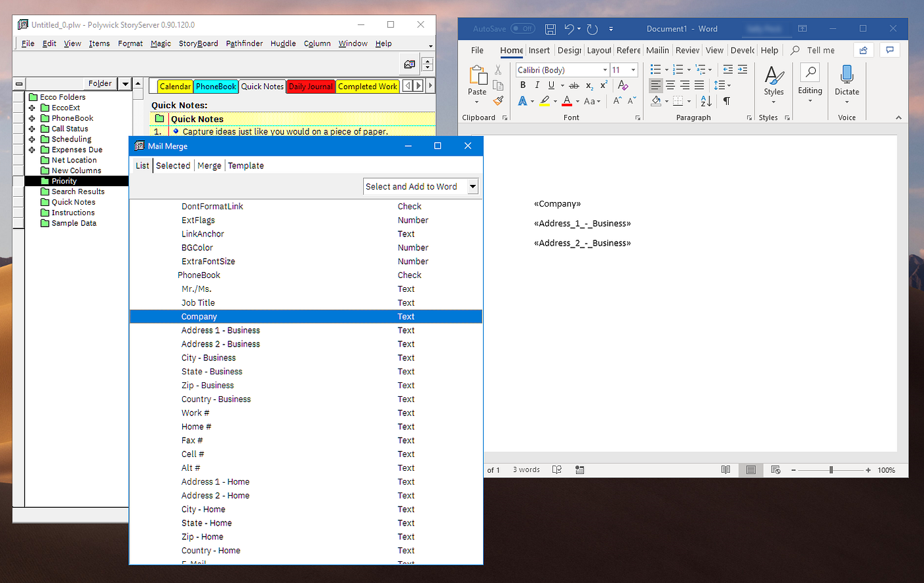Viewport: 924px width, 583px height.
Task: Expand the Call Status folder
Action: point(32,129)
